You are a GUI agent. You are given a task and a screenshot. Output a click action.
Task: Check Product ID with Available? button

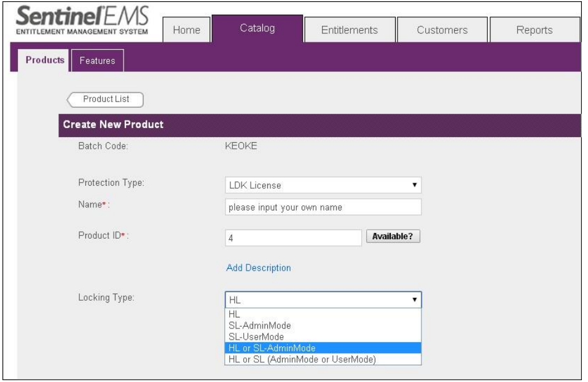[x=393, y=237]
